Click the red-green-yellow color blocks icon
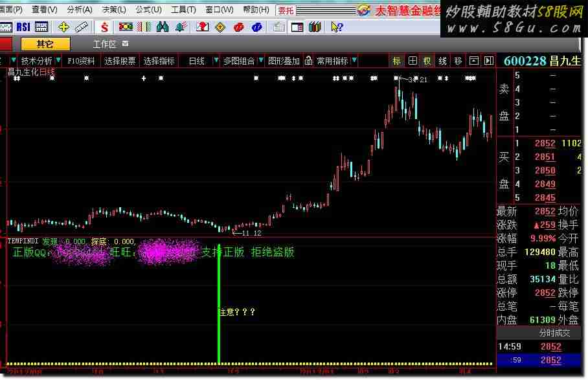This screenshot has width=588, height=380. (x=126, y=27)
